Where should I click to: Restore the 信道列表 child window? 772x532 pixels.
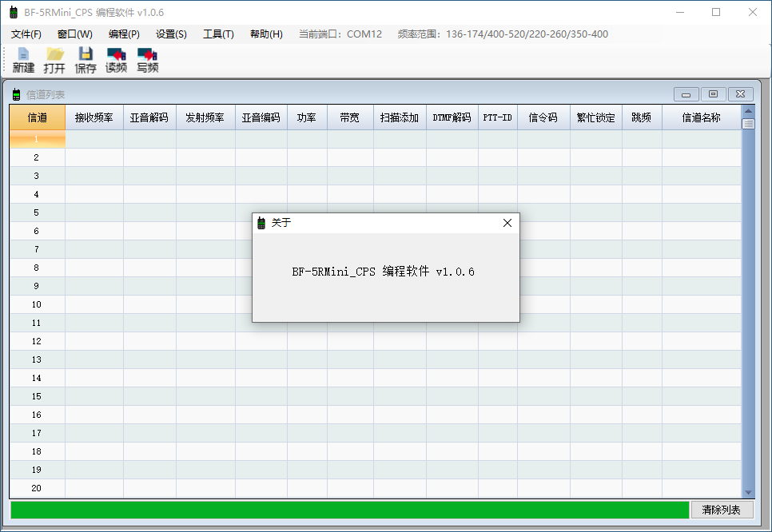click(x=713, y=94)
